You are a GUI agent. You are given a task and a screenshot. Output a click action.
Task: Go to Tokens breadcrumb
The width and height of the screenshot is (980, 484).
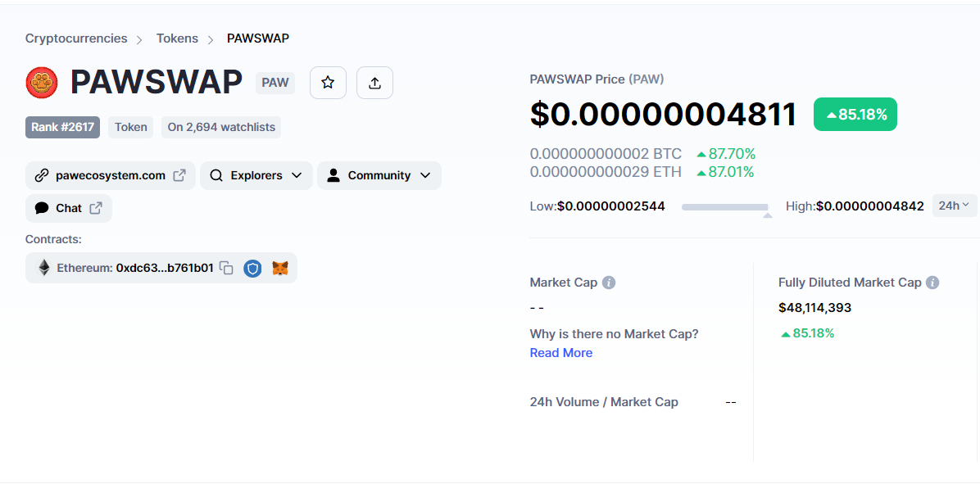[x=178, y=38]
